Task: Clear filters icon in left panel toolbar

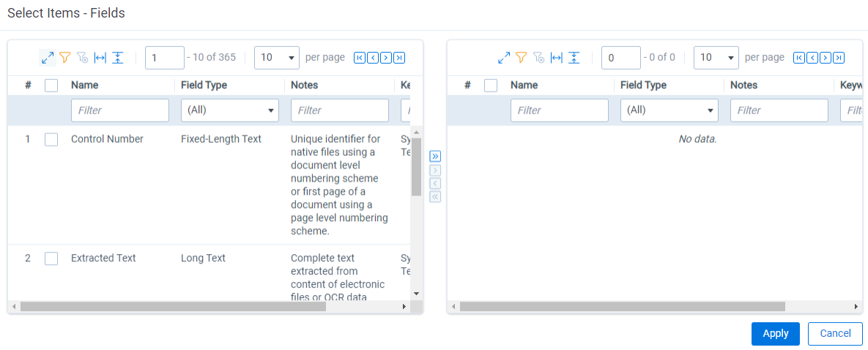Action: (83, 57)
